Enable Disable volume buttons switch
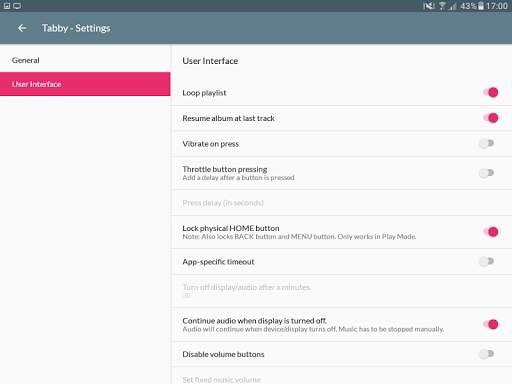 point(486,354)
